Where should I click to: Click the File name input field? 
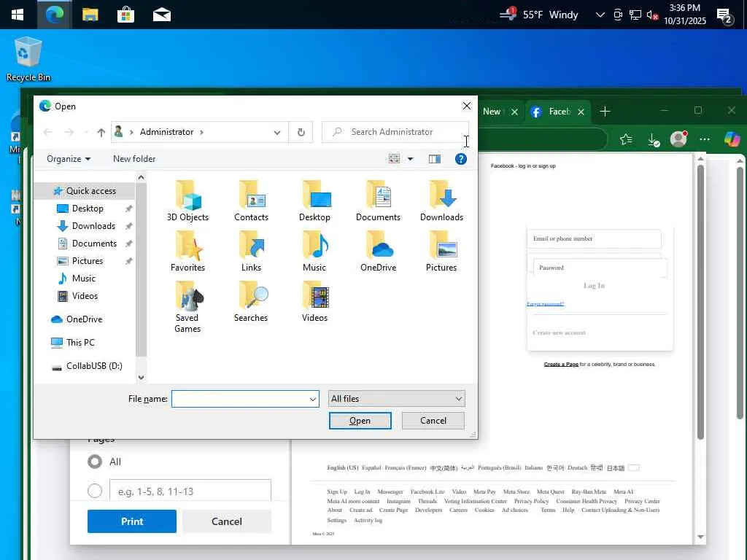pyautogui.click(x=239, y=399)
